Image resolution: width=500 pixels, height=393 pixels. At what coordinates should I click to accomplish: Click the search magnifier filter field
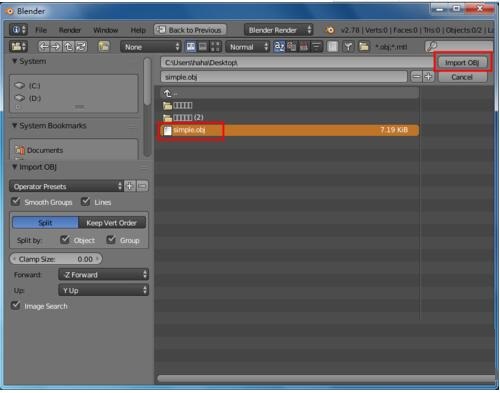459,47
